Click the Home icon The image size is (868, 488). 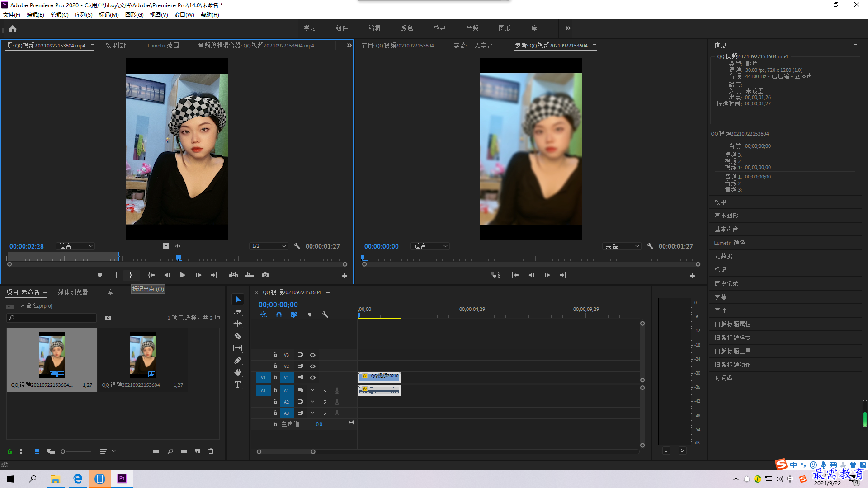coord(13,28)
